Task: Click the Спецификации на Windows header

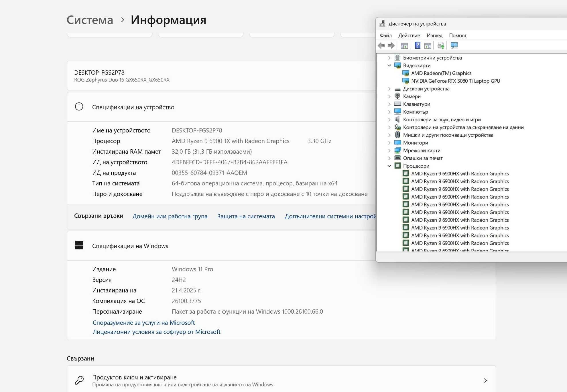Action: click(x=130, y=246)
